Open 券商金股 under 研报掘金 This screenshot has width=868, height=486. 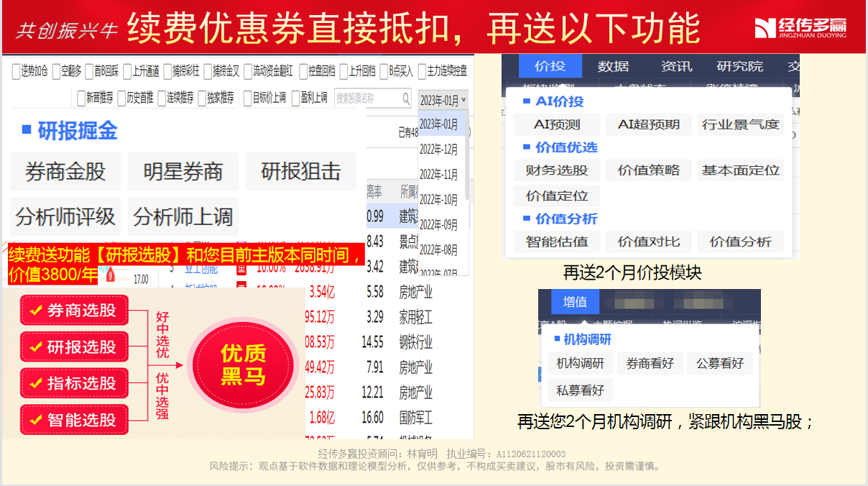pos(65,171)
